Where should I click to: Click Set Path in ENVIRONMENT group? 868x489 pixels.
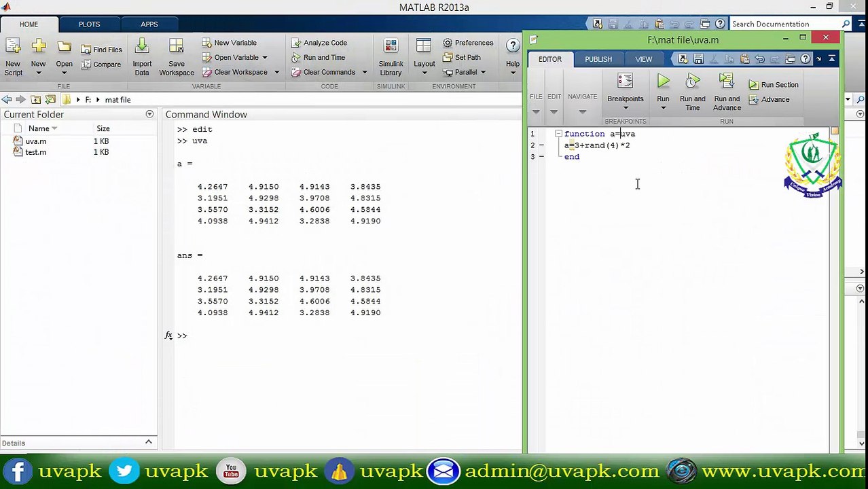(x=461, y=58)
